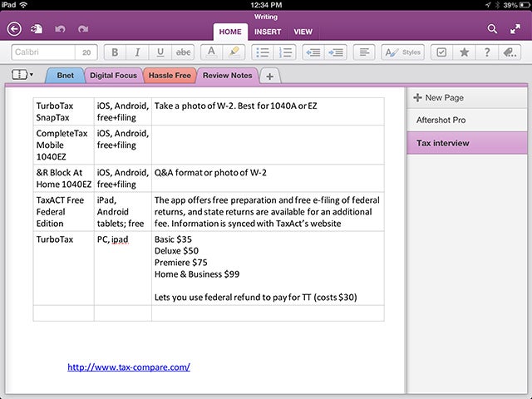This screenshot has width=532, height=399.
Task: Select the CompleteTax Mobile 1040EZ cell
Action: pos(63,145)
